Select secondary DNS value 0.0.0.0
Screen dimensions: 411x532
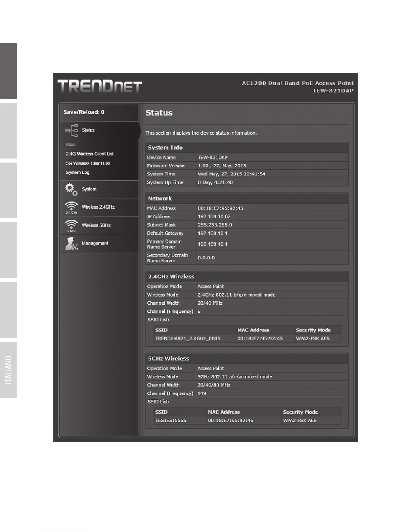(x=206, y=258)
